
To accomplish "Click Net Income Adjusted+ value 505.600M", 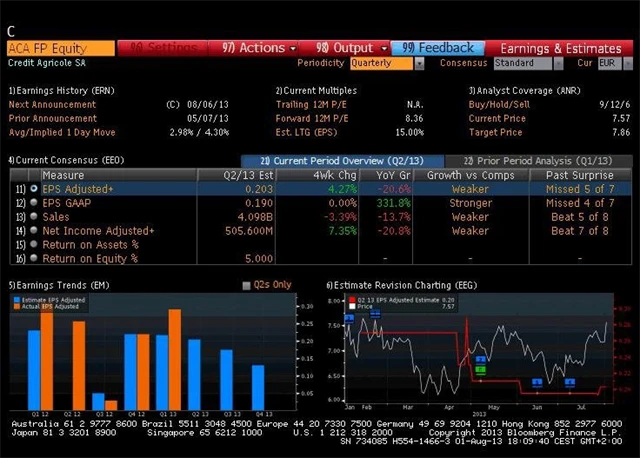I will [249, 231].
